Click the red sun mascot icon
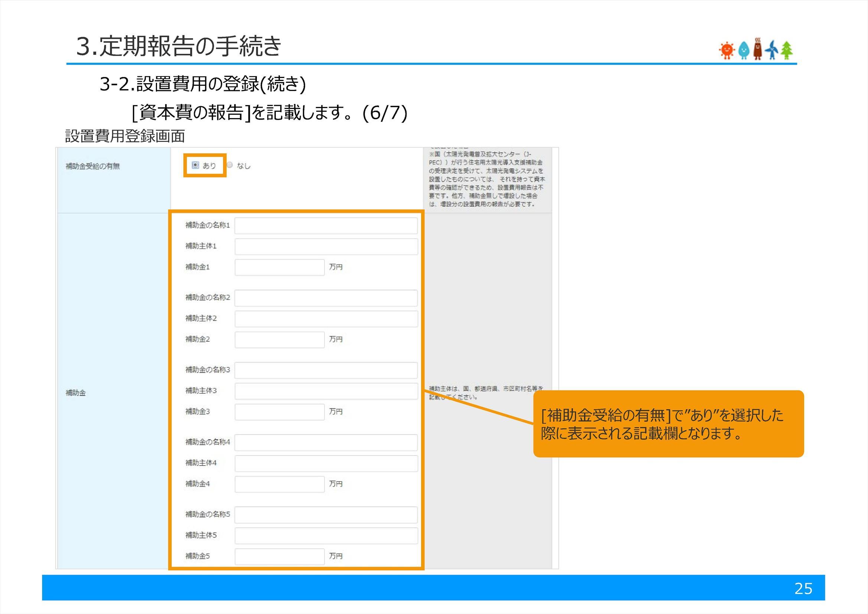Viewport: 868px width, 614px height. tap(727, 50)
